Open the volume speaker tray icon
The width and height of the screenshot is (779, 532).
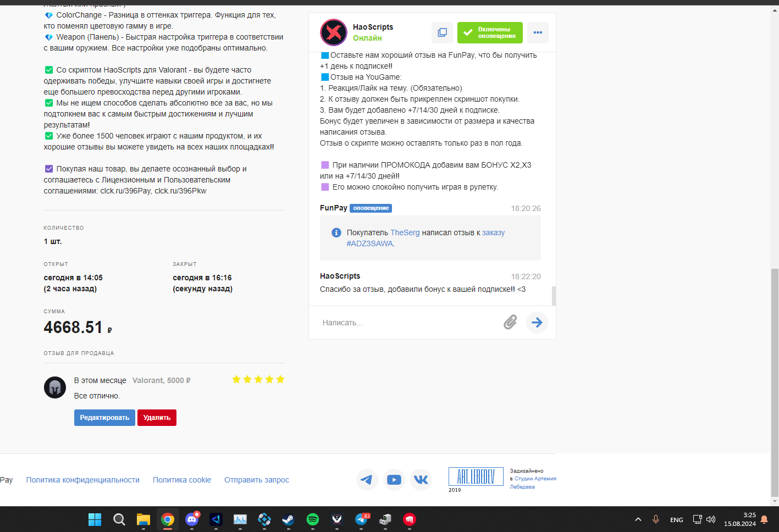click(711, 519)
